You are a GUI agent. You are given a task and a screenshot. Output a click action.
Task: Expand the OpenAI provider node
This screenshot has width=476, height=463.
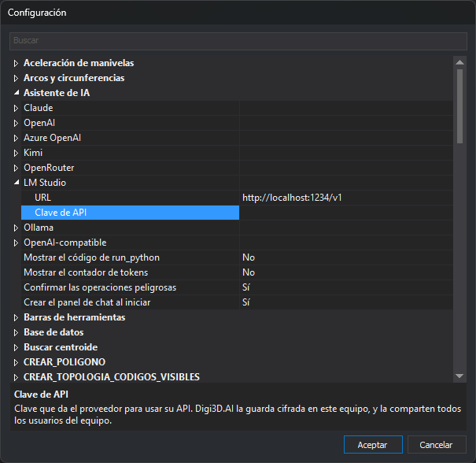coord(16,123)
